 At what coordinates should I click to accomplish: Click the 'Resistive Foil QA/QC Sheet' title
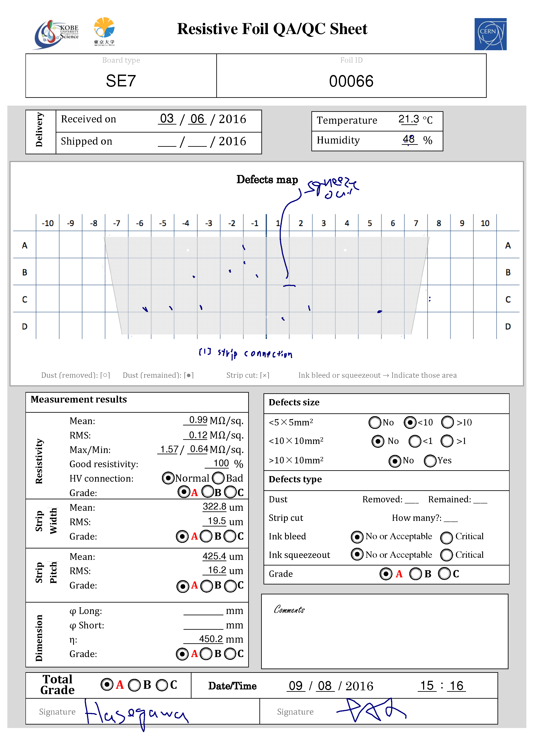[x=272, y=29]
